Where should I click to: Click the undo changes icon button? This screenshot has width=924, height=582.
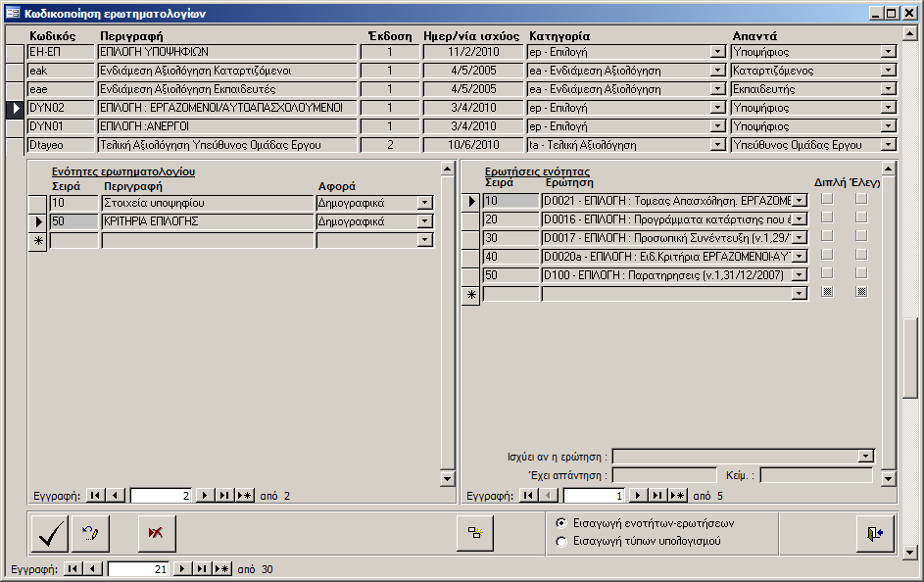pos(90,533)
